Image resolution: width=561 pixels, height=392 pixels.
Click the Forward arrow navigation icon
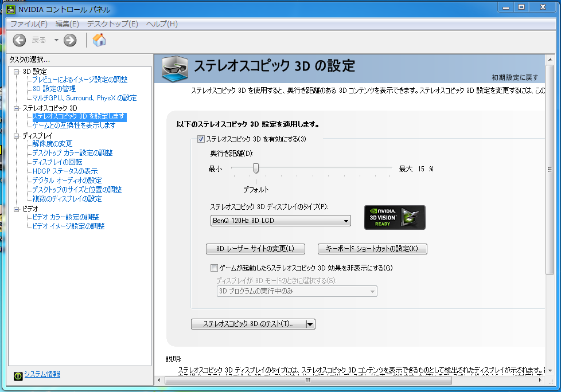pyautogui.click(x=70, y=40)
